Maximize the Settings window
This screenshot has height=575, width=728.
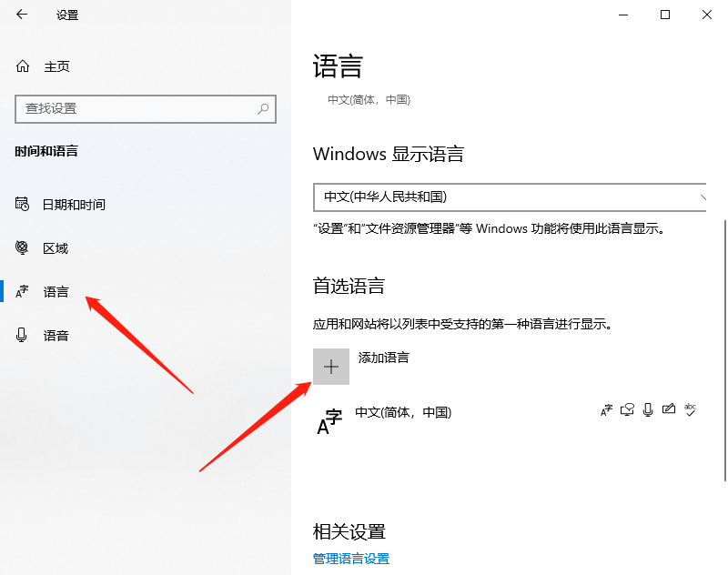tap(665, 15)
